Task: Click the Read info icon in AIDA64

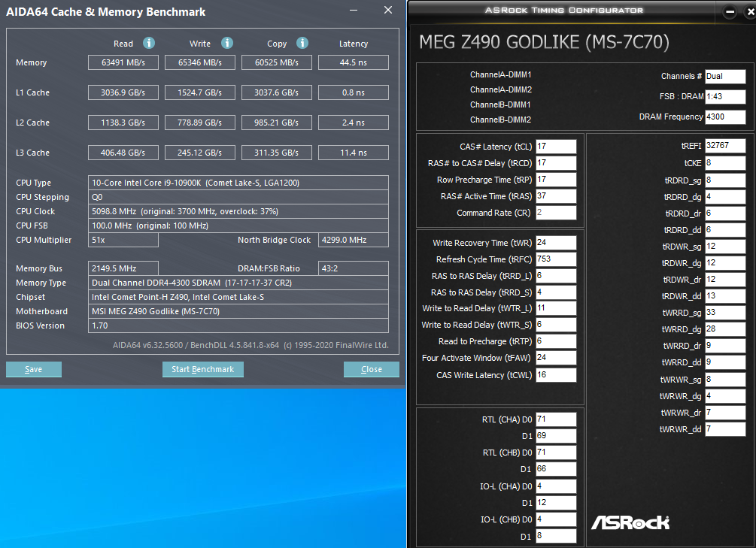Action: (x=149, y=43)
